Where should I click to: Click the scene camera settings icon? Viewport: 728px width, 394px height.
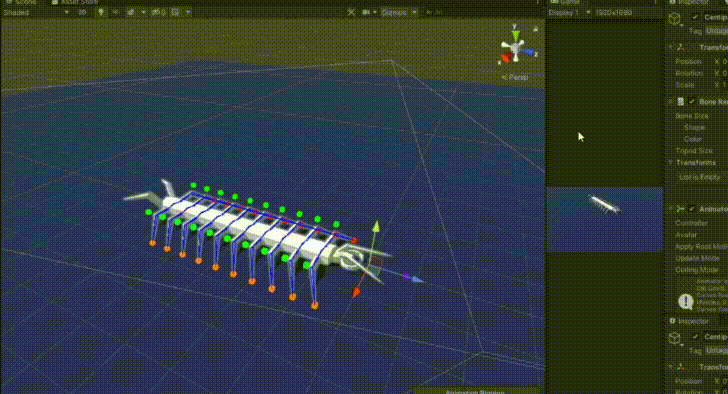pos(366,13)
